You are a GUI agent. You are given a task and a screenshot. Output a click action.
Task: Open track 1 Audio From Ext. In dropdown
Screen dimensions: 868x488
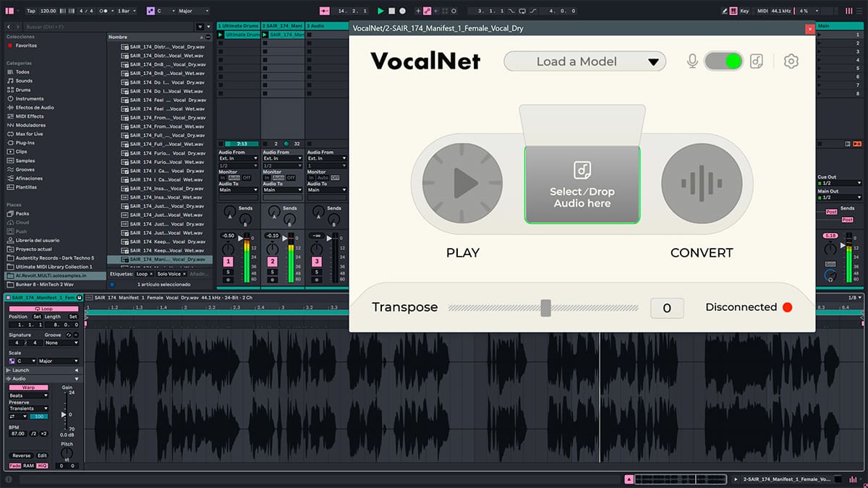(x=238, y=158)
